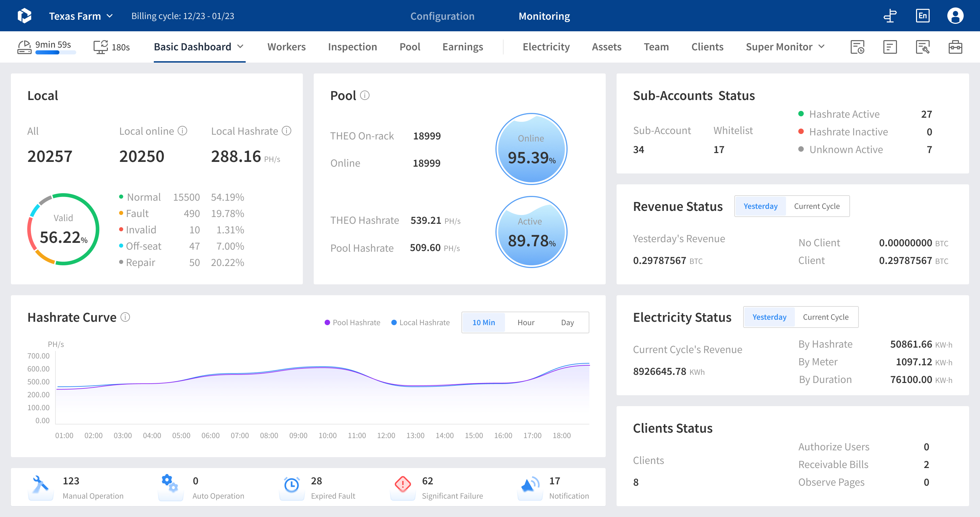
Task: Open the operation log list icon
Action: [890, 47]
